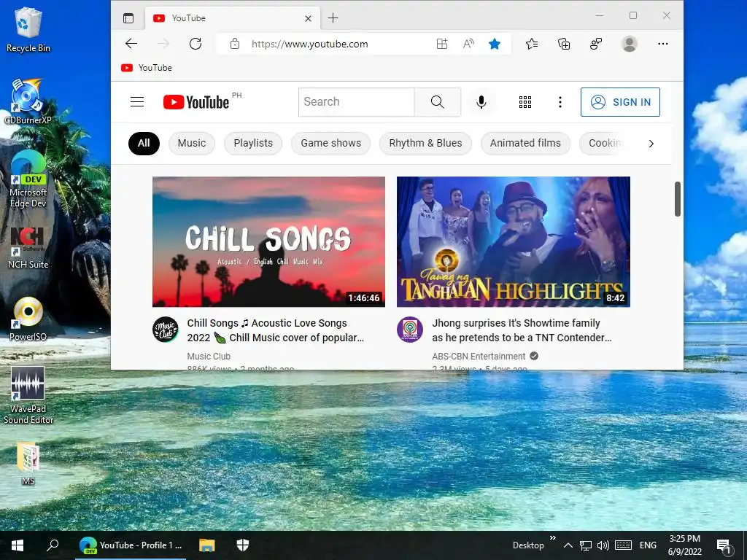Open the app install icon in address bar

tap(442, 44)
